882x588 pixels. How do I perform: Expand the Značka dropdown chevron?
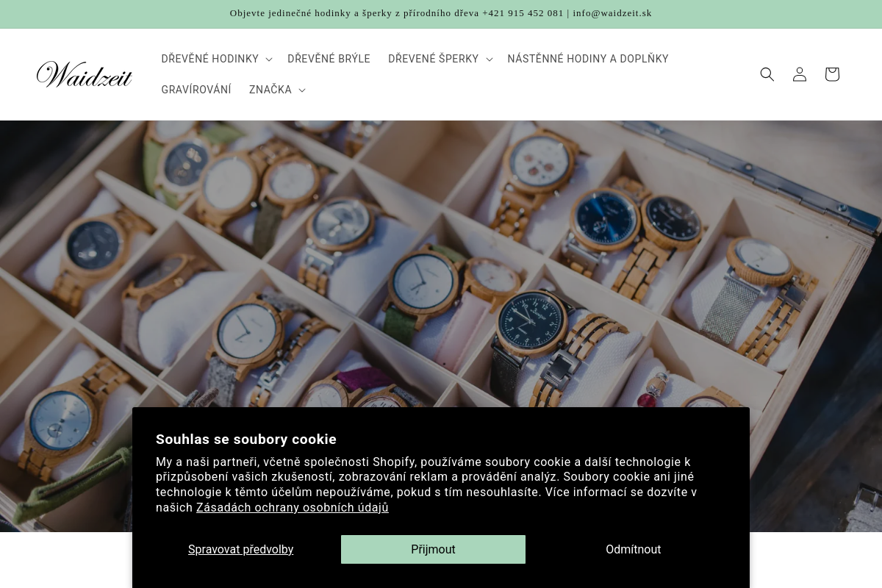(x=301, y=90)
